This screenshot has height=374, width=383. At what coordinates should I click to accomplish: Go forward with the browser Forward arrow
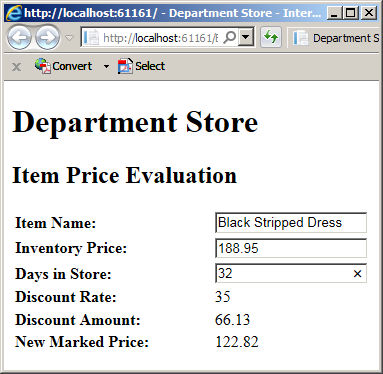click(x=48, y=38)
